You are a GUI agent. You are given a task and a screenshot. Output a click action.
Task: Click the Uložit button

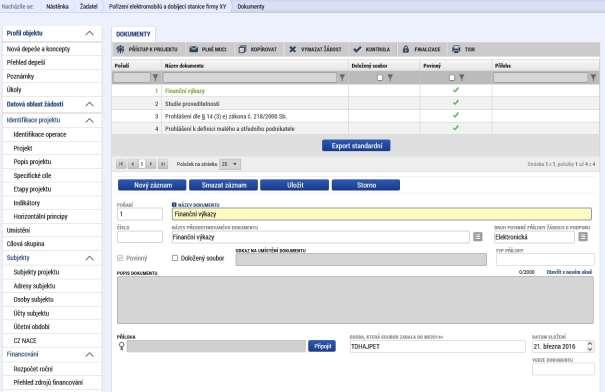[295, 185]
